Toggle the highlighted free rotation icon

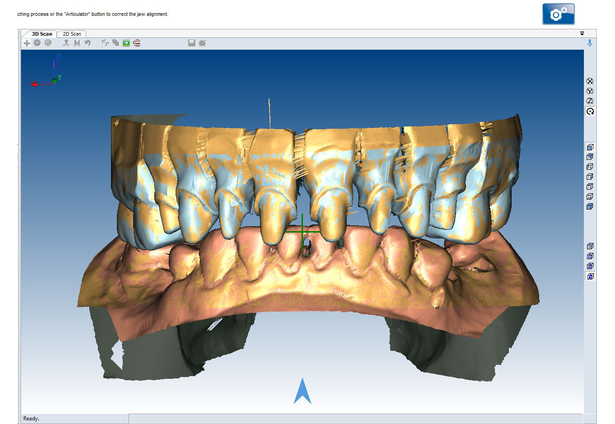590,111
